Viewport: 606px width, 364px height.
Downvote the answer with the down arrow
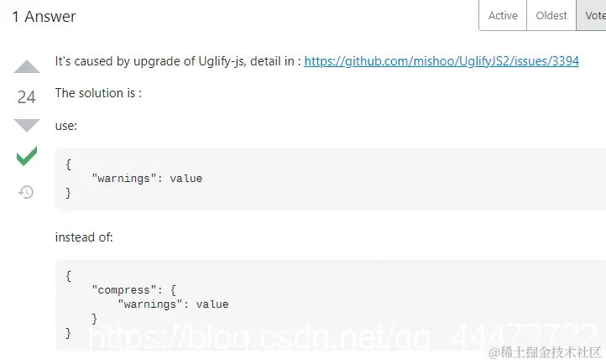(x=27, y=126)
